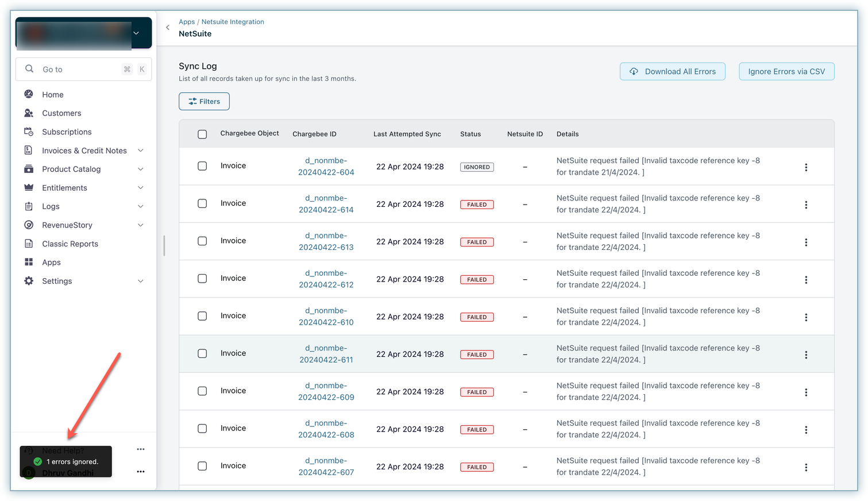Image resolution: width=868 pixels, height=501 pixels.
Task: Open row actions for invoice 20240422-604
Action: (806, 167)
